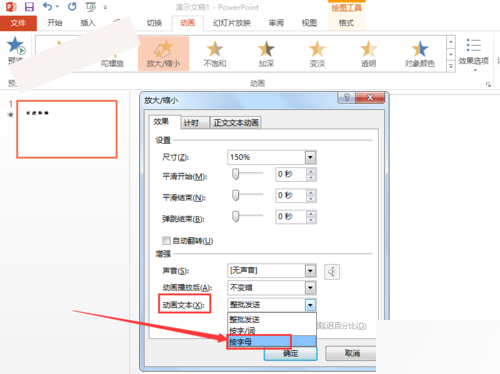Click the Redo icon in quick access toolbar
Image resolution: width=500 pixels, height=374 pixels.
click(72, 6)
